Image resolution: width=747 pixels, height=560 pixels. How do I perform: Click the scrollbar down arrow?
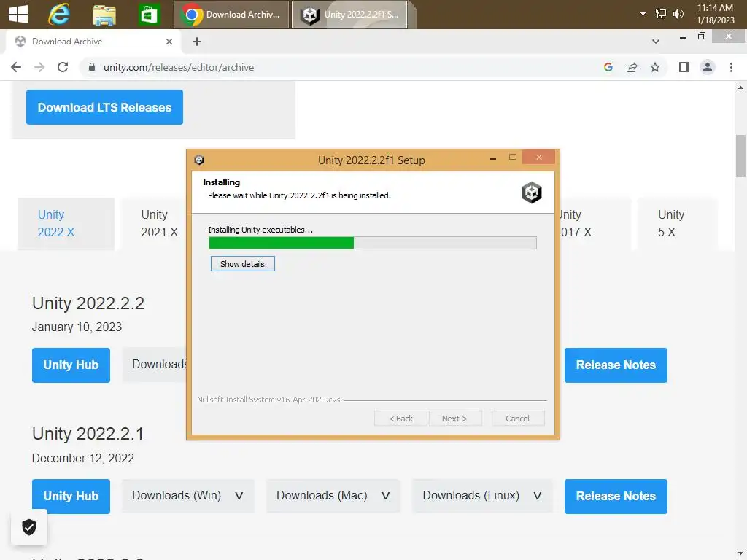[x=740, y=554]
